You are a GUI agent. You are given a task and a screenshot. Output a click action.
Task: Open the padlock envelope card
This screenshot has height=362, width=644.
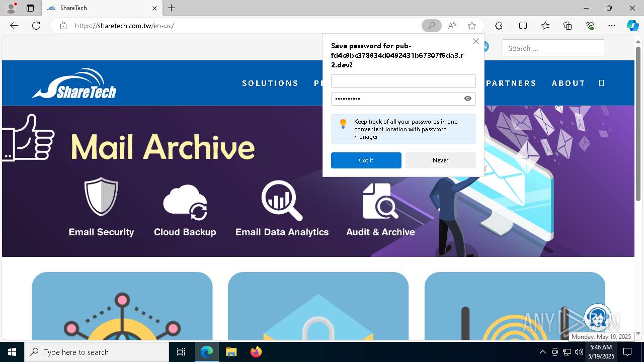point(318,306)
